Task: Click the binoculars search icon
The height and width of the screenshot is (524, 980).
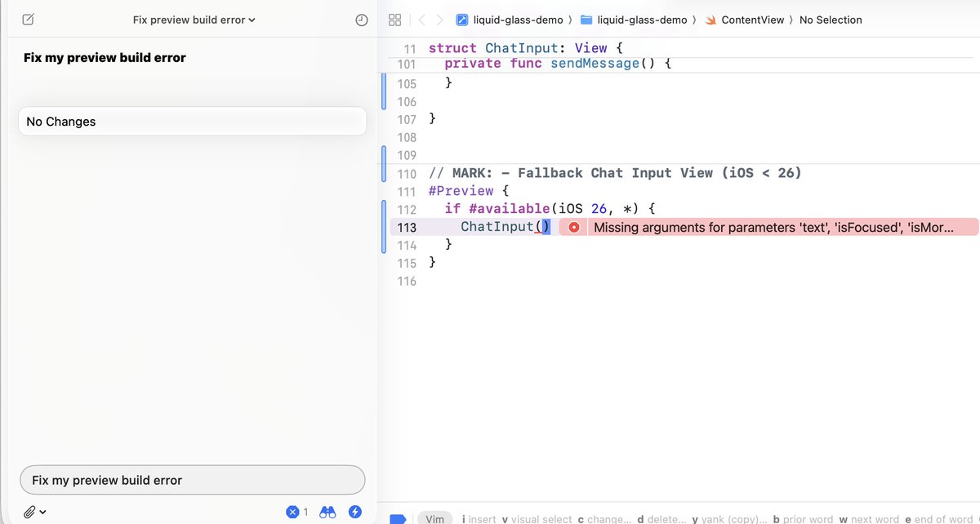Action: [328, 512]
